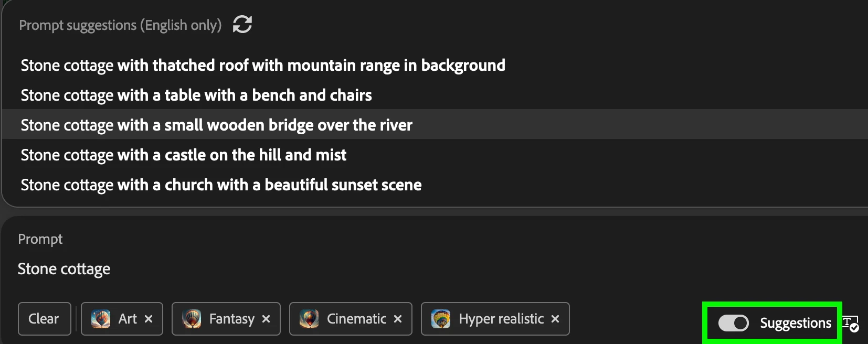Toggle the Suggestions switch

733,323
